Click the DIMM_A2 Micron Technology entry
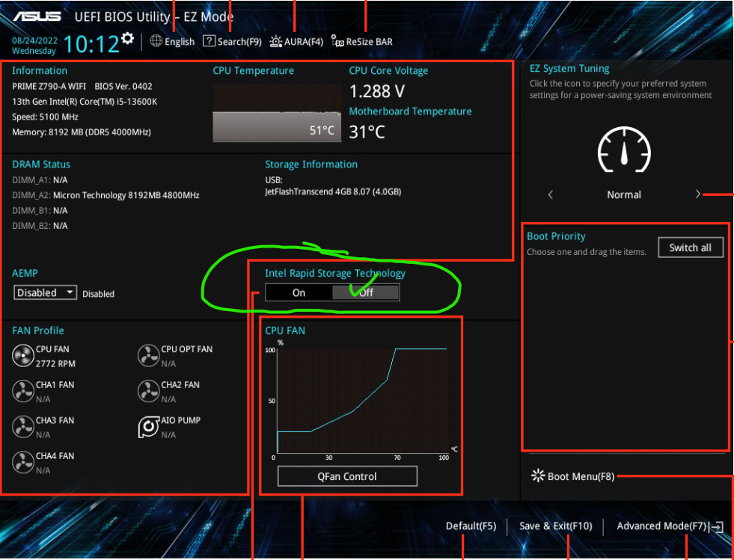 105,195
